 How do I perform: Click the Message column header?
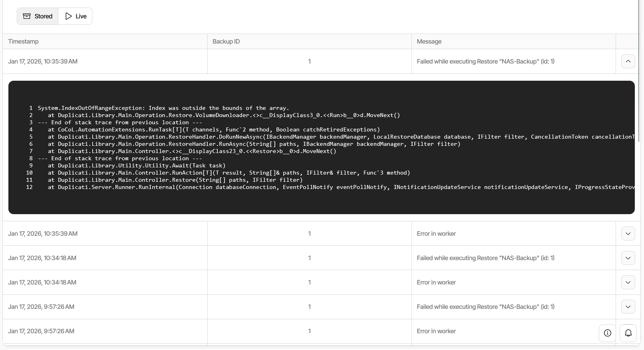tap(429, 42)
